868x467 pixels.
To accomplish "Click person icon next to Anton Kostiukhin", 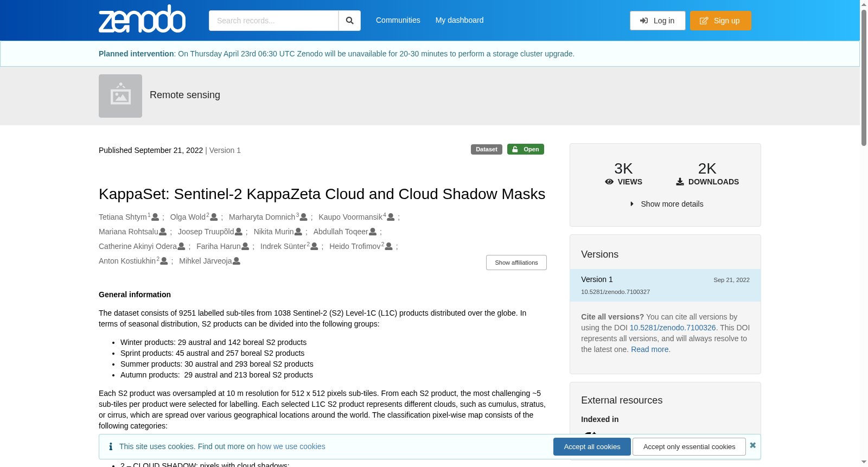I will click(x=164, y=261).
